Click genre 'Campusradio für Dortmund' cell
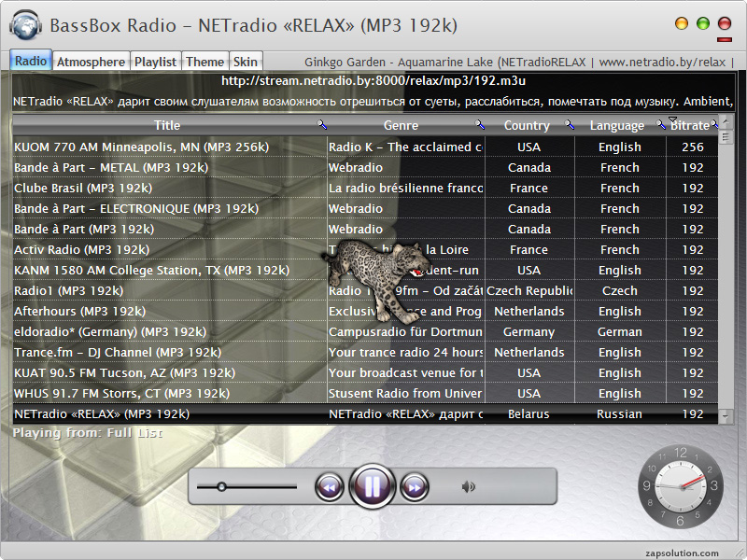Screen dimensions: 747x560 pos(406,331)
